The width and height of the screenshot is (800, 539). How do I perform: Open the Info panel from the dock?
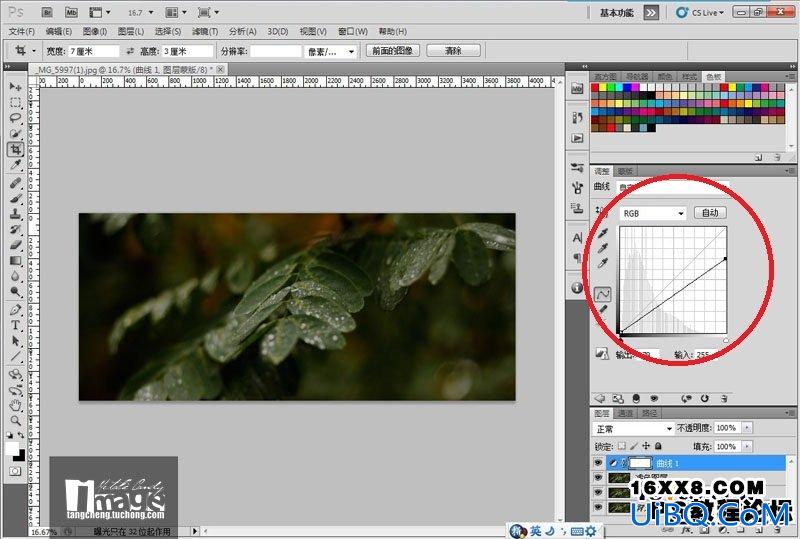(x=577, y=288)
